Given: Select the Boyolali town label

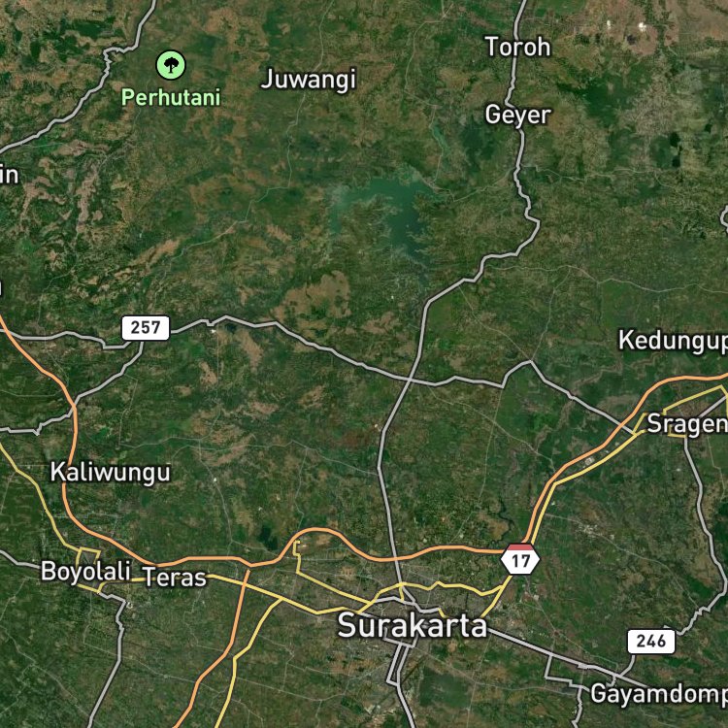Looking at the screenshot, I should [x=85, y=571].
